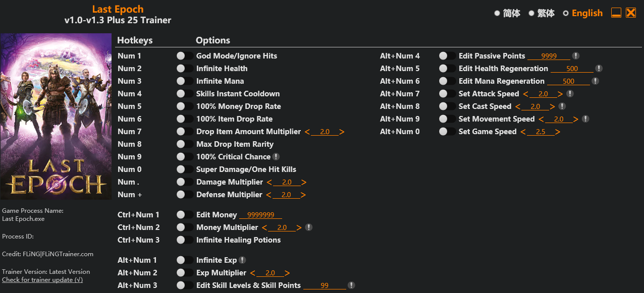This screenshot has height=293, width=644.
Task: Click info icon beside Edit Passive Points
Action: point(575,56)
